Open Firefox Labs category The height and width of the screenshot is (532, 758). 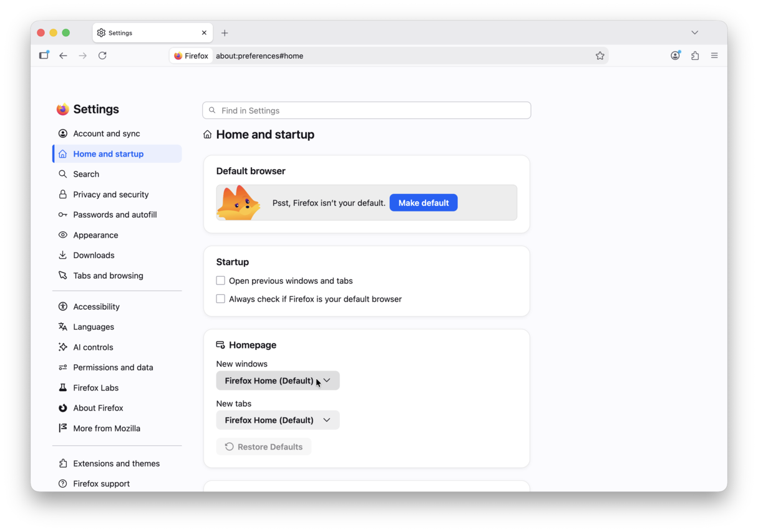pyautogui.click(x=117, y=388)
